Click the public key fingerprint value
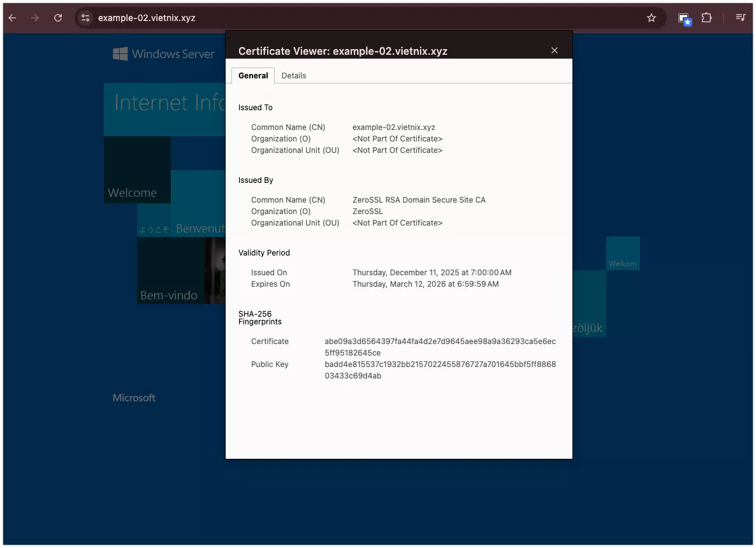The image size is (756, 548). click(440, 370)
